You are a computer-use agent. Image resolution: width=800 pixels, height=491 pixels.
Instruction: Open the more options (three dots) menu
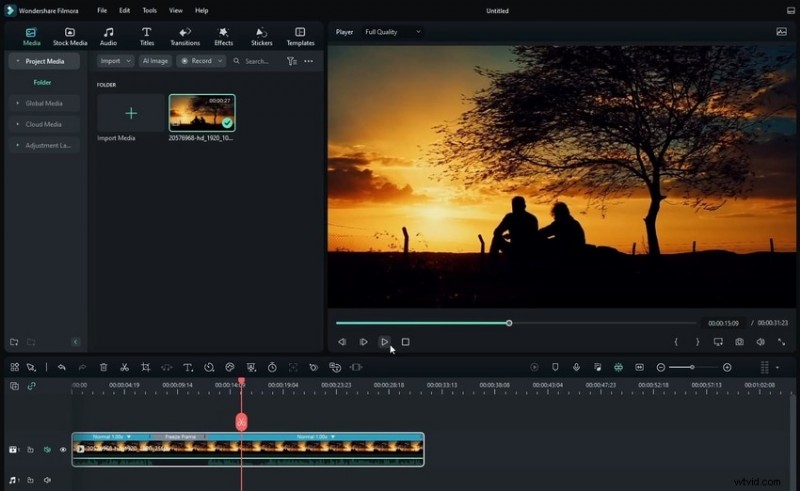pos(309,61)
